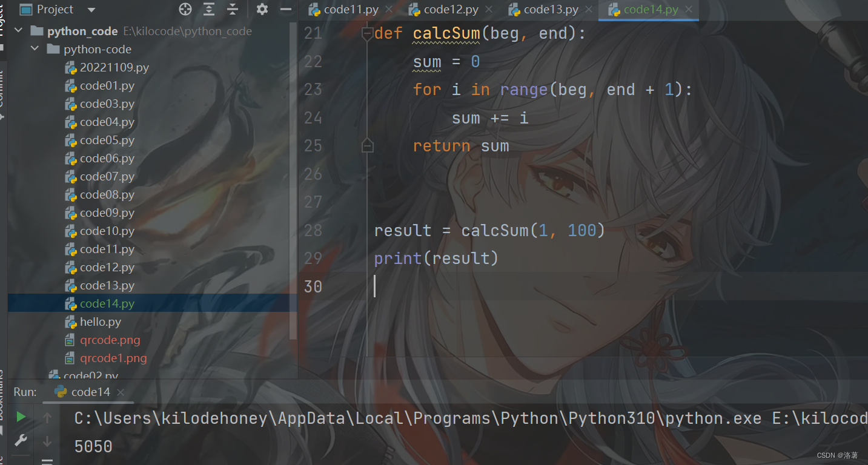Click line number 28 in gutter
This screenshot has height=465, width=868.
[313, 231]
